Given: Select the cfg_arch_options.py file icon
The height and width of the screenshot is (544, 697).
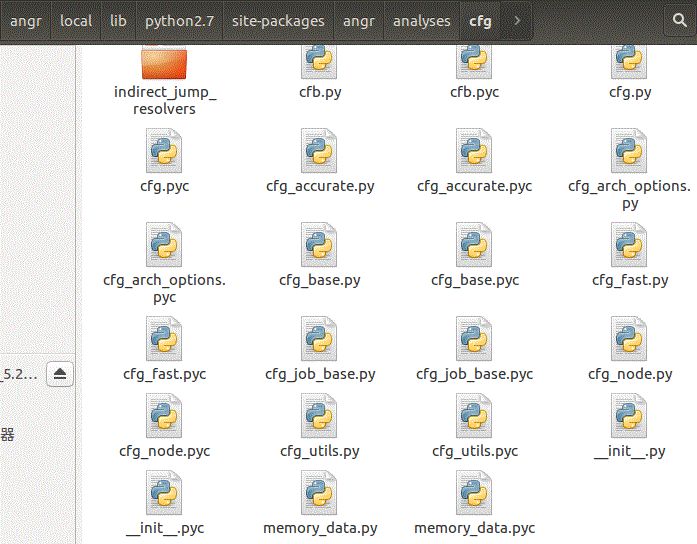Looking at the screenshot, I should point(629,151).
